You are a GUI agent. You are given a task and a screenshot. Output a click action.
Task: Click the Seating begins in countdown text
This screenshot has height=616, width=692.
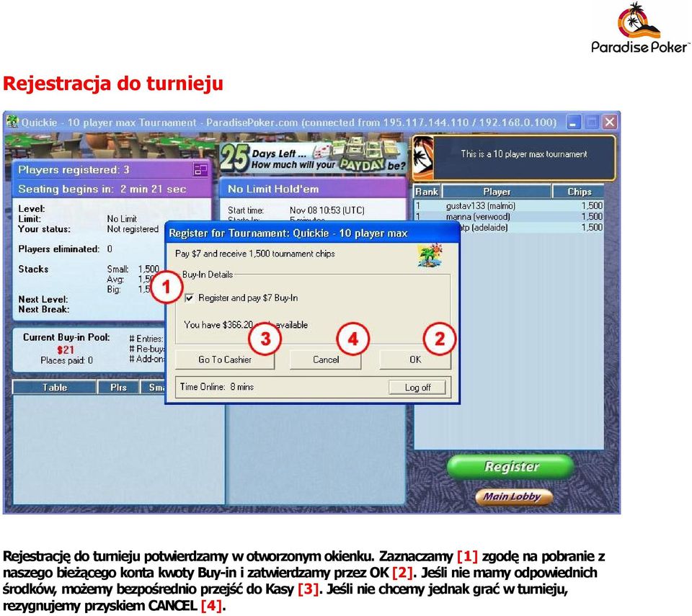point(102,189)
